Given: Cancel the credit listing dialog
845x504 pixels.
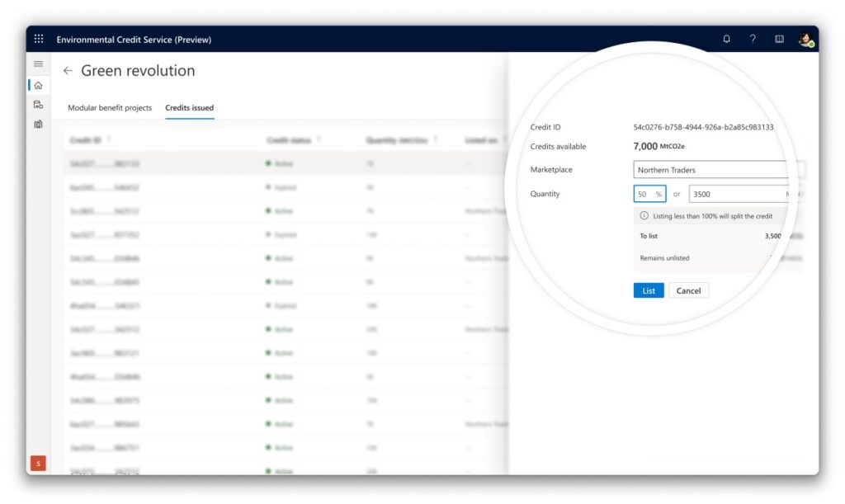Looking at the screenshot, I should [x=688, y=290].
